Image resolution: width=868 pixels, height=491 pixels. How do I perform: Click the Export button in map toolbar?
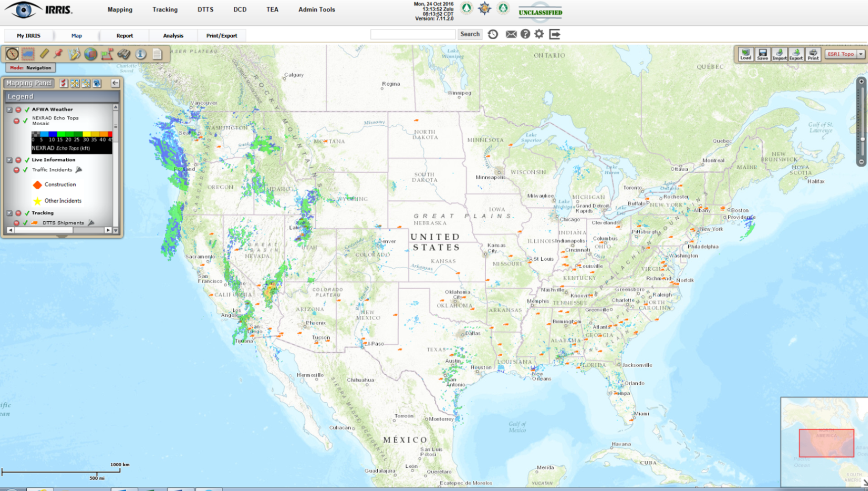[x=796, y=54]
